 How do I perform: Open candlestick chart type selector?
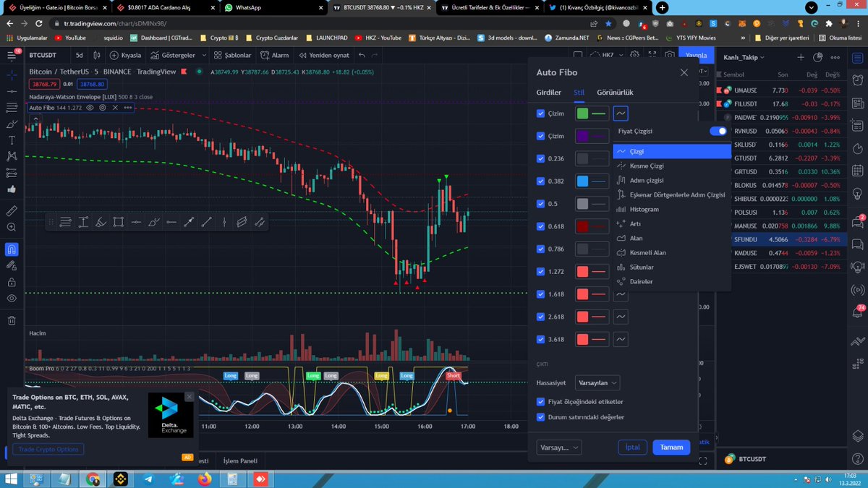97,55
